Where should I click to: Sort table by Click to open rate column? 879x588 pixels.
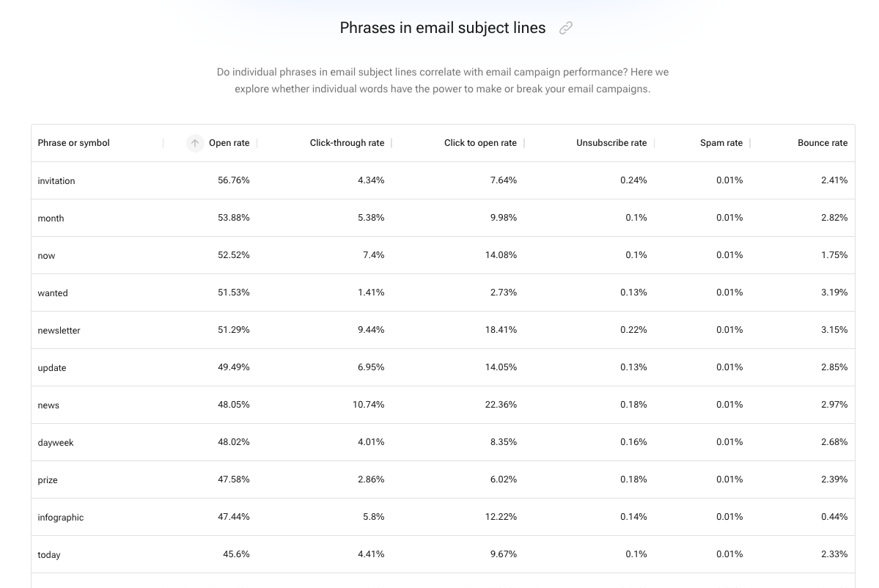480,143
